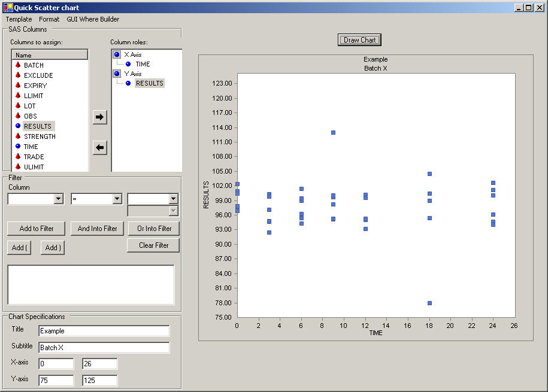The width and height of the screenshot is (548, 392).
Task: Click the Title field containing Example
Action: pos(104,331)
